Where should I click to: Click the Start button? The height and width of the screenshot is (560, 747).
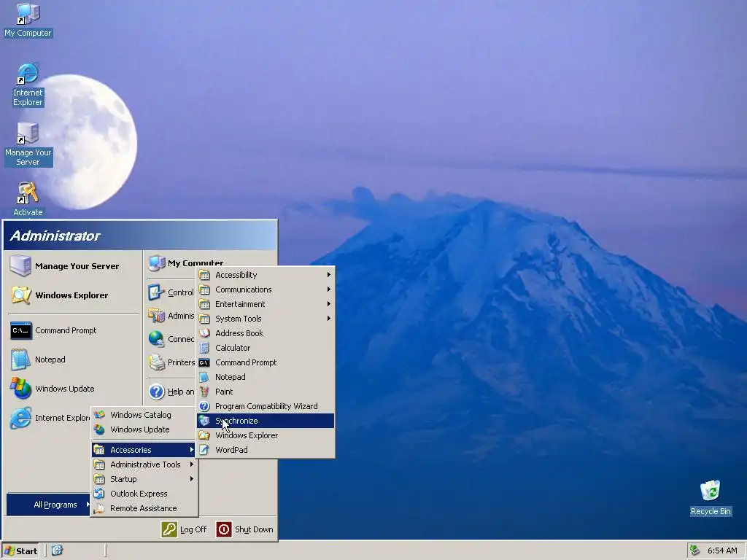tap(21, 551)
